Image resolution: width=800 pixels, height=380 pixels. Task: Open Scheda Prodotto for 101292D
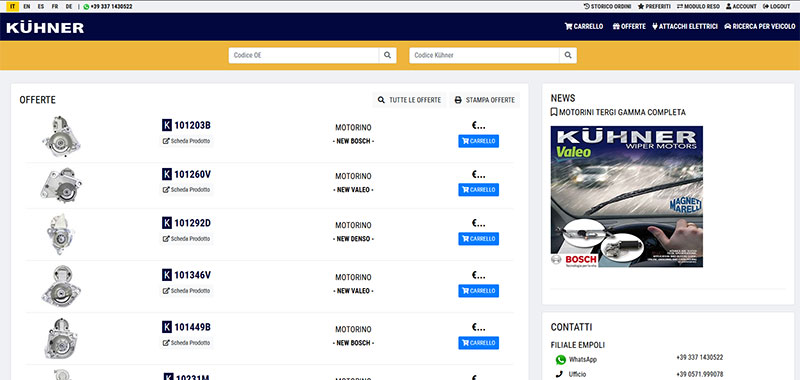point(186,239)
